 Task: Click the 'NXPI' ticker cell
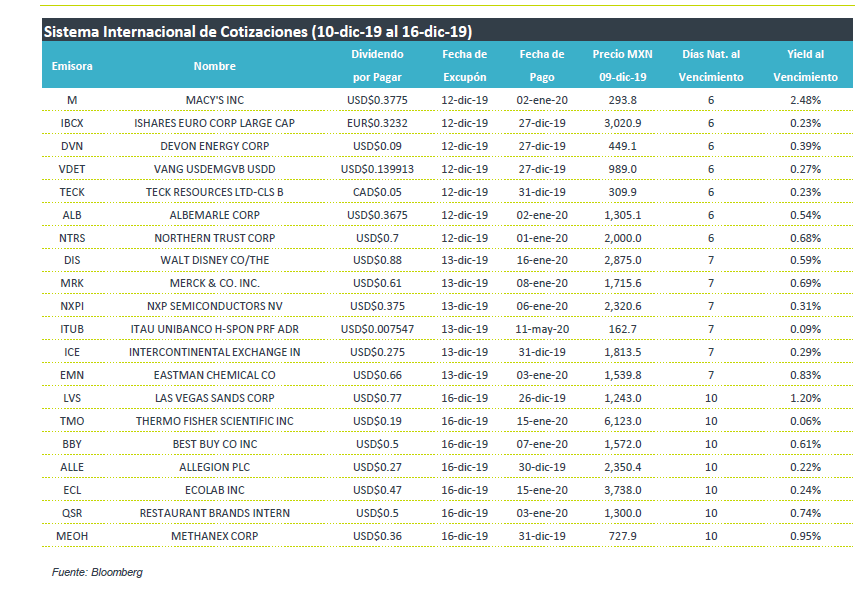pyautogui.click(x=72, y=306)
